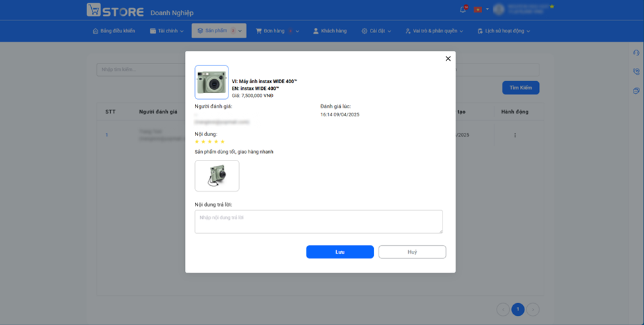Expand the Cài đặt menu
The height and width of the screenshot is (325, 644).
[376, 31]
